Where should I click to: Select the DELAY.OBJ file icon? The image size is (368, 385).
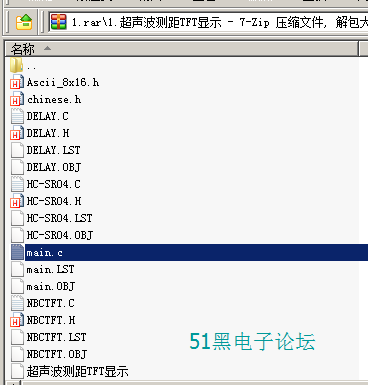tap(17, 167)
